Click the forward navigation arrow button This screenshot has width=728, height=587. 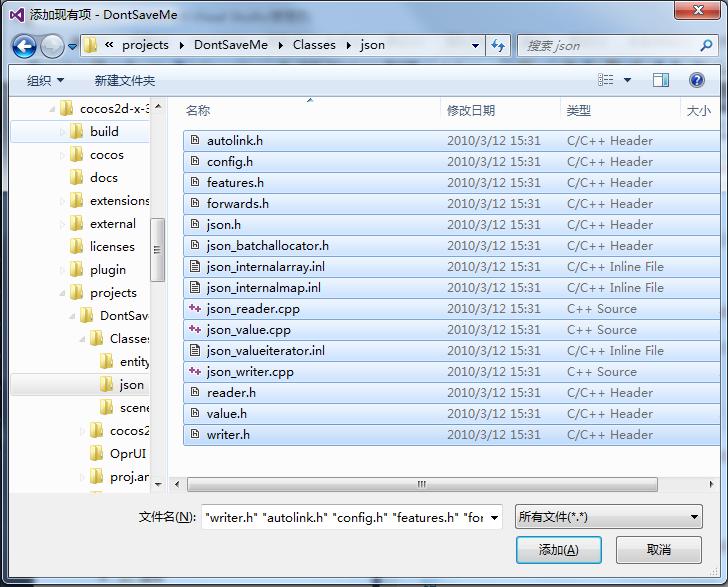pos(52,46)
